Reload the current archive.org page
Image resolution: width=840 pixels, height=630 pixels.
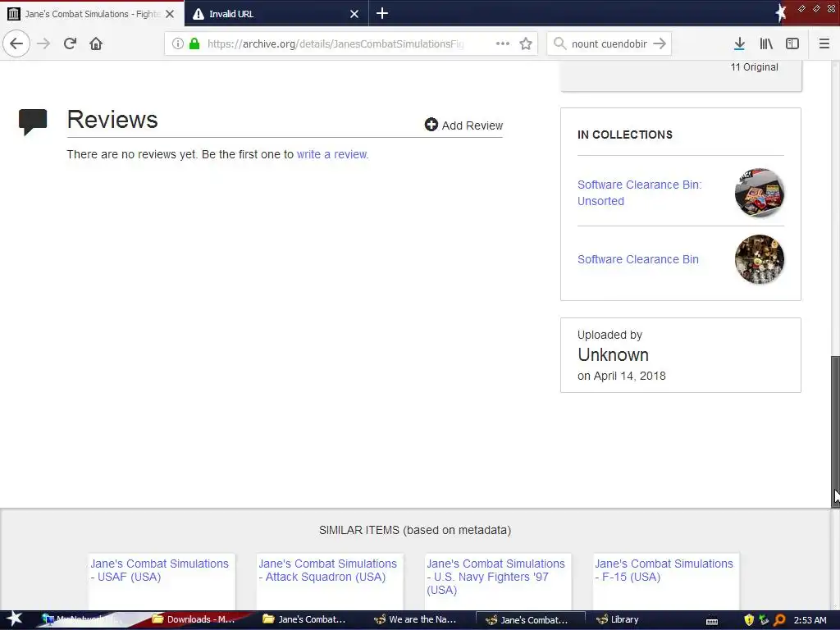pyautogui.click(x=70, y=43)
